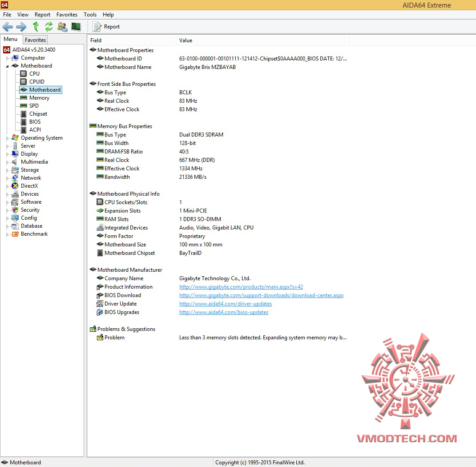Click the DirectX icon in tree

coord(15,186)
